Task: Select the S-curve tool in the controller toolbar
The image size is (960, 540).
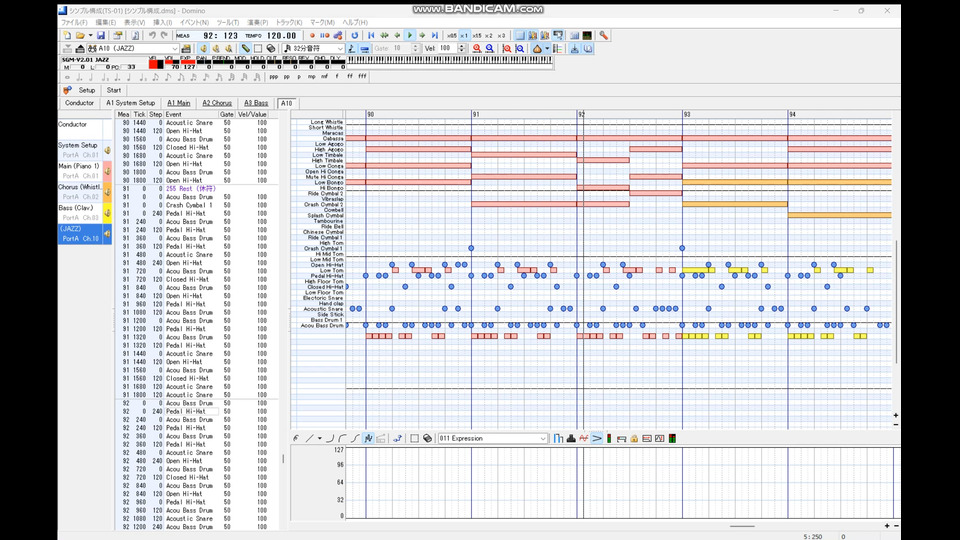Action: (355, 438)
